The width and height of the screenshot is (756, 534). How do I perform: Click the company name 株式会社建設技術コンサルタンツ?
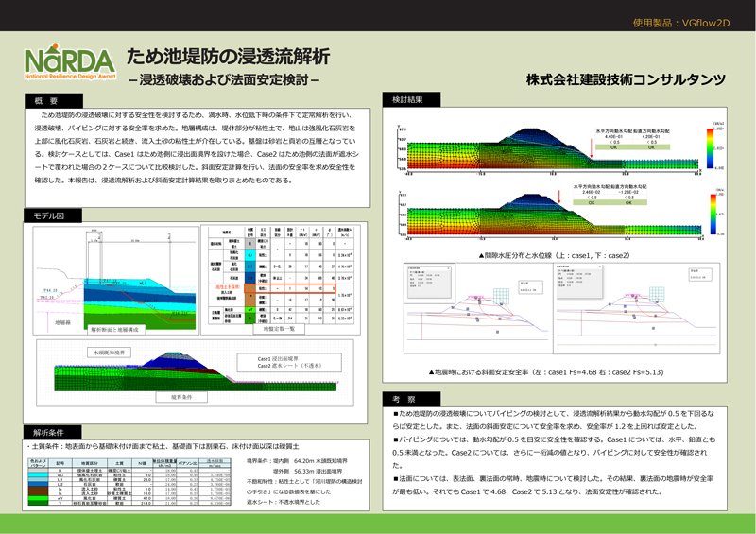[x=626, y=79]
